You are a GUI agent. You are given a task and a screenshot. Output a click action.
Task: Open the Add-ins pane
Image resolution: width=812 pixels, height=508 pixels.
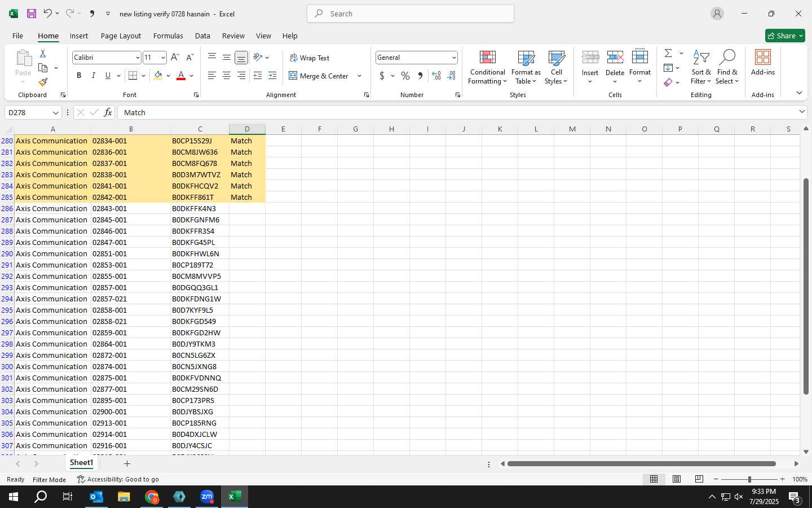point(763,63)
